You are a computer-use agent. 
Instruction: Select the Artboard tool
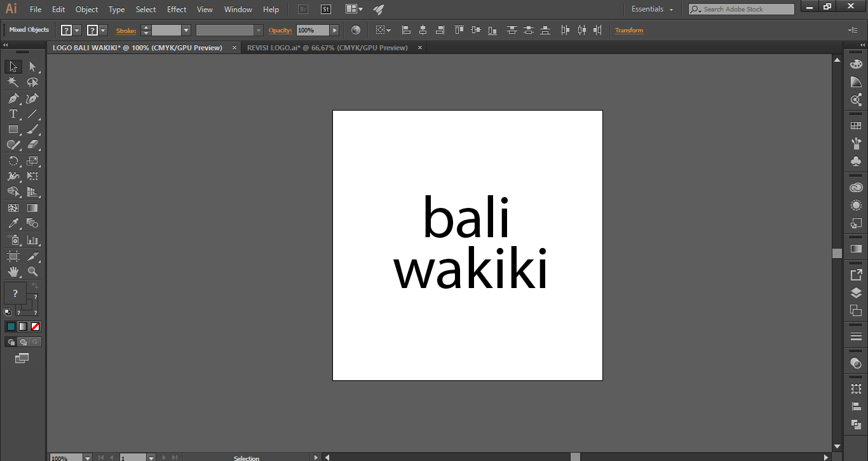tap(13, 256)
